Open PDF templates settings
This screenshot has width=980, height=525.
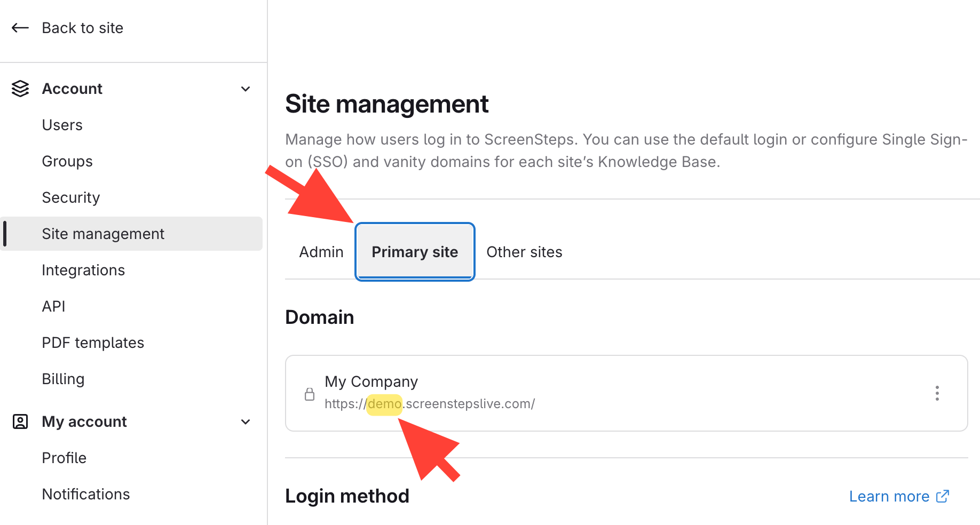(x=93, y=343)
